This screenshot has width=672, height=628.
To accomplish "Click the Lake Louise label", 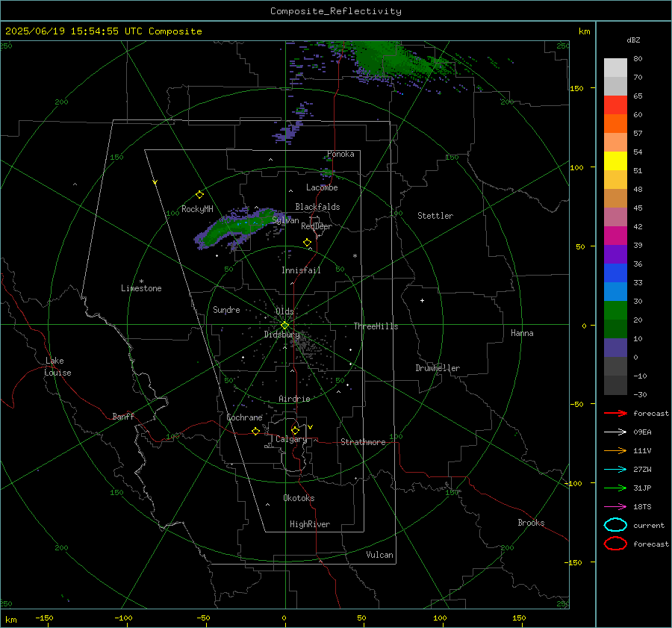I will (x=57, y=367).
